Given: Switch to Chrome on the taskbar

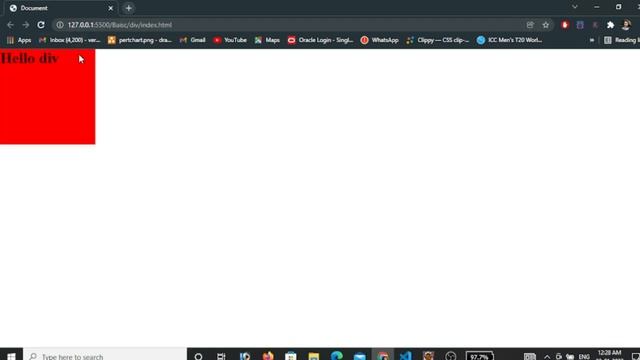Looking at the screenshot, I should 383,356.
